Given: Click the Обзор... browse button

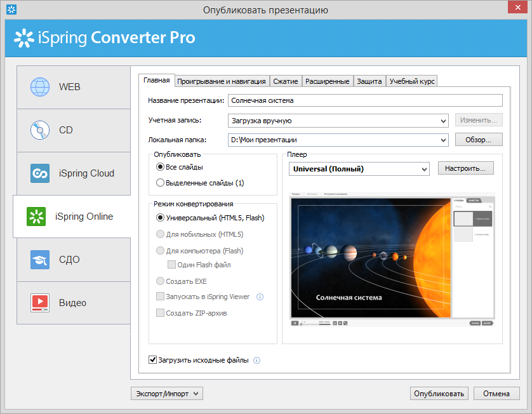Looking at the screenshot, I should coord(479,140).
